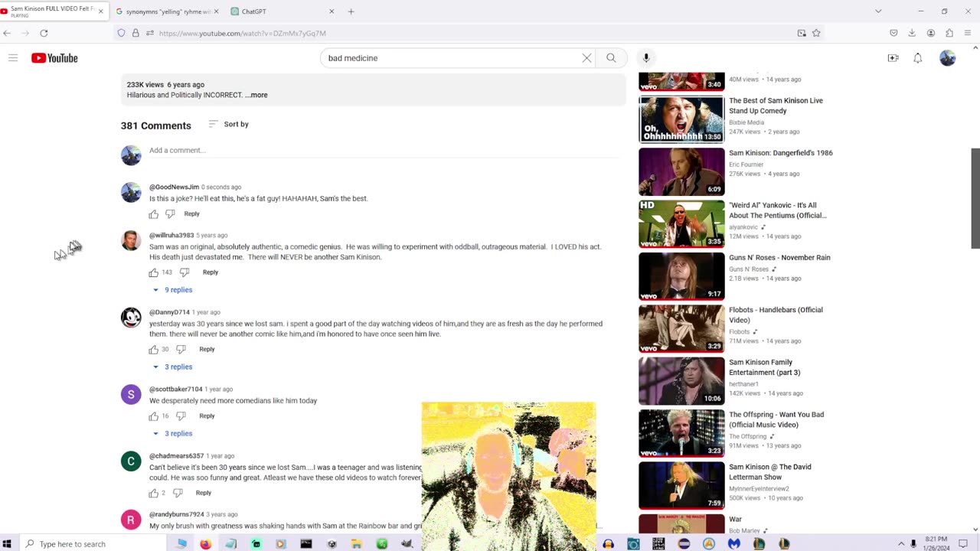Reload the current page
This screenshot has height=551, width=980.
point(44,33)
